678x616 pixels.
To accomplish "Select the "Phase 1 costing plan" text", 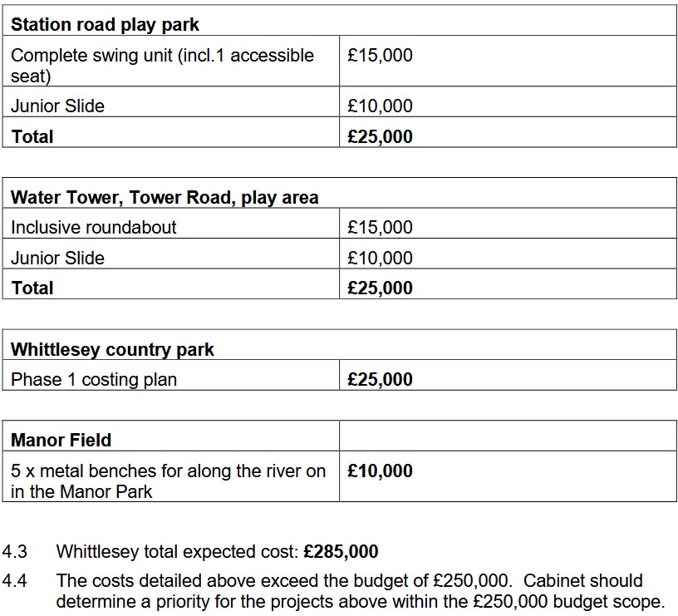I will [x=94, y=379].
